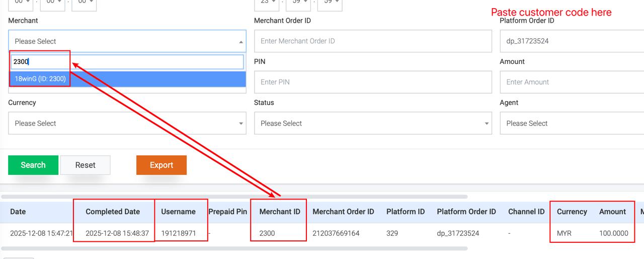
Task: Click the Username column header
Action: click(178, 212)
